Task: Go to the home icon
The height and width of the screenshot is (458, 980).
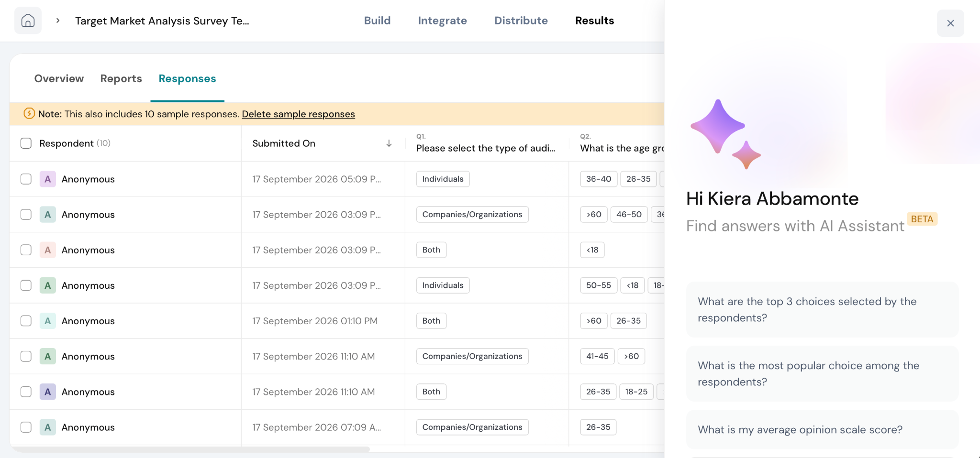Action: [x=28, y=21]
